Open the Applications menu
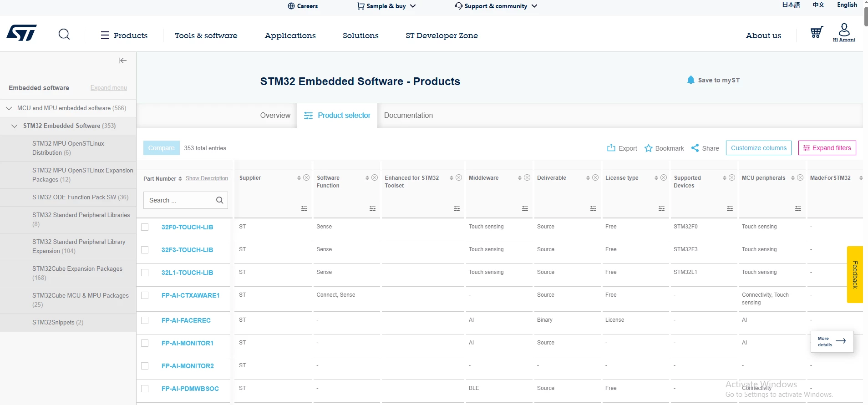Screen dimensions: 868x405 [290, 35]
